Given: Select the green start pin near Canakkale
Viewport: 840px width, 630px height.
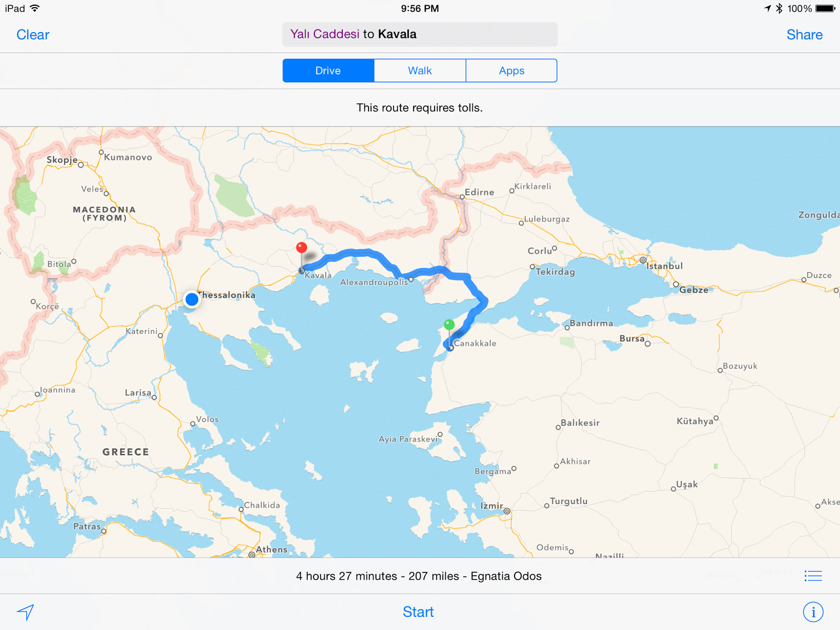Looking at the screenshot, I should pyautogui.click(x=450, y=324).
